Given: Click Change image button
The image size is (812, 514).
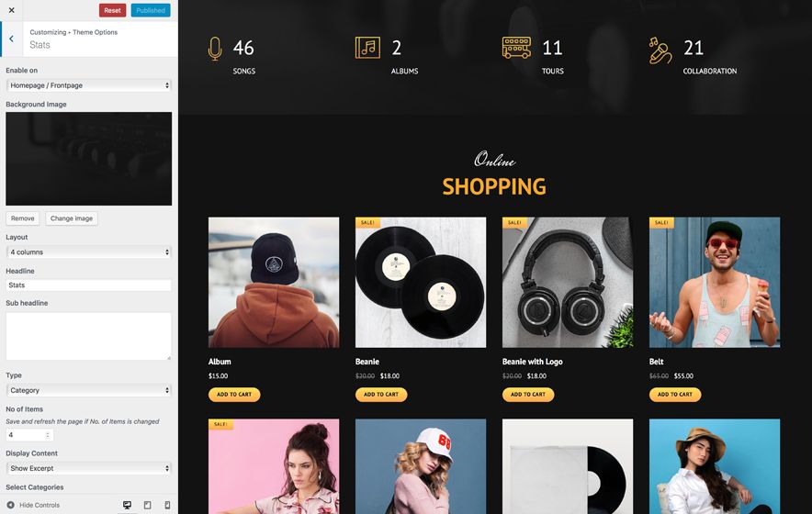Looking at the screenshot, I should tap(72, 218).
